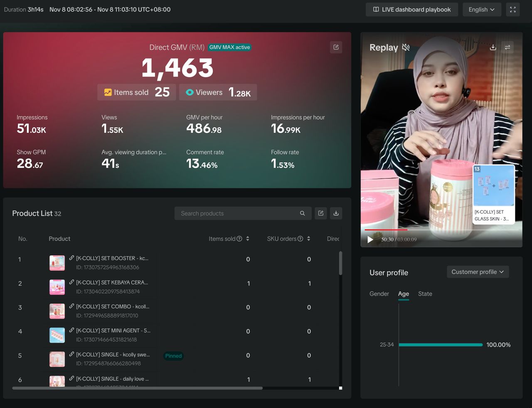Switch to the State tab

(425, 294)
